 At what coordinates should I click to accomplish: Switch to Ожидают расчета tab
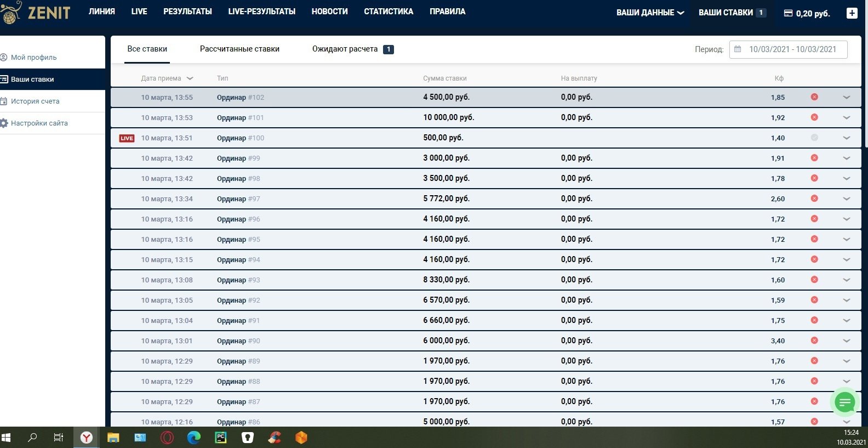345,49
